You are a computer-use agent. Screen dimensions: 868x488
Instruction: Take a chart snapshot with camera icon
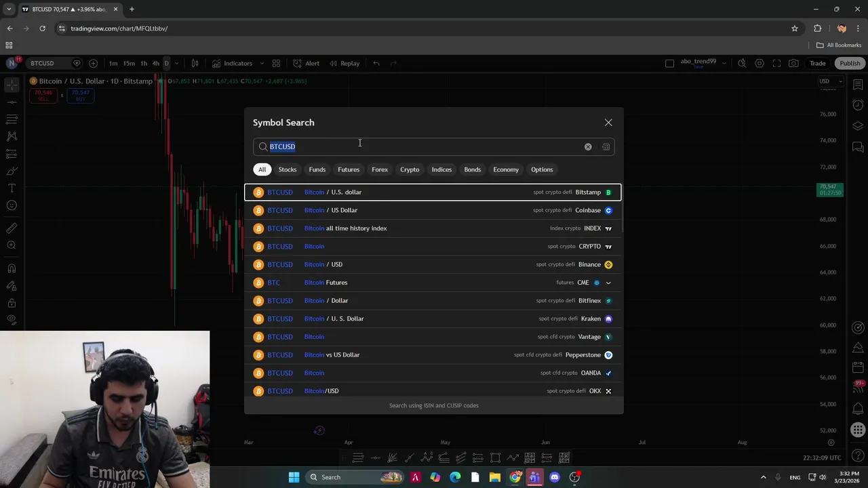pos(793,63)
